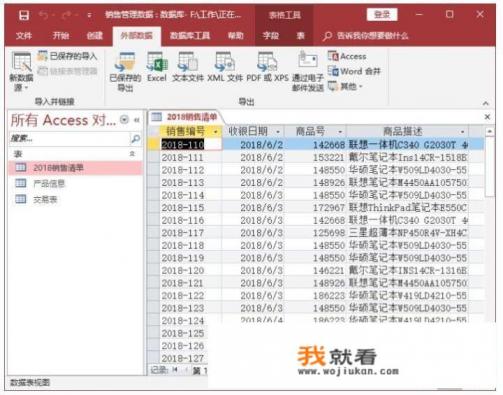Open the navigation pane category dropdown arrow
The height and width of the screenshot is (395, 503).
[124, 119]
